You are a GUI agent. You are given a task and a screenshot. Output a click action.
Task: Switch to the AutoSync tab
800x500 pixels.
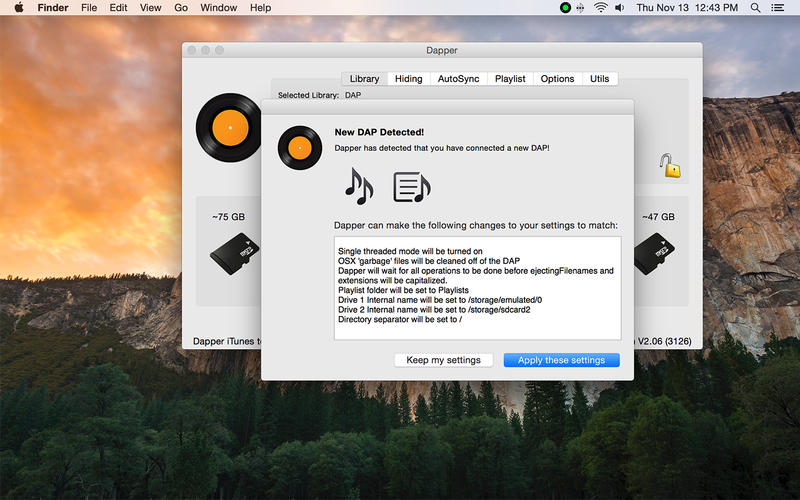click(x=458, y=79)
